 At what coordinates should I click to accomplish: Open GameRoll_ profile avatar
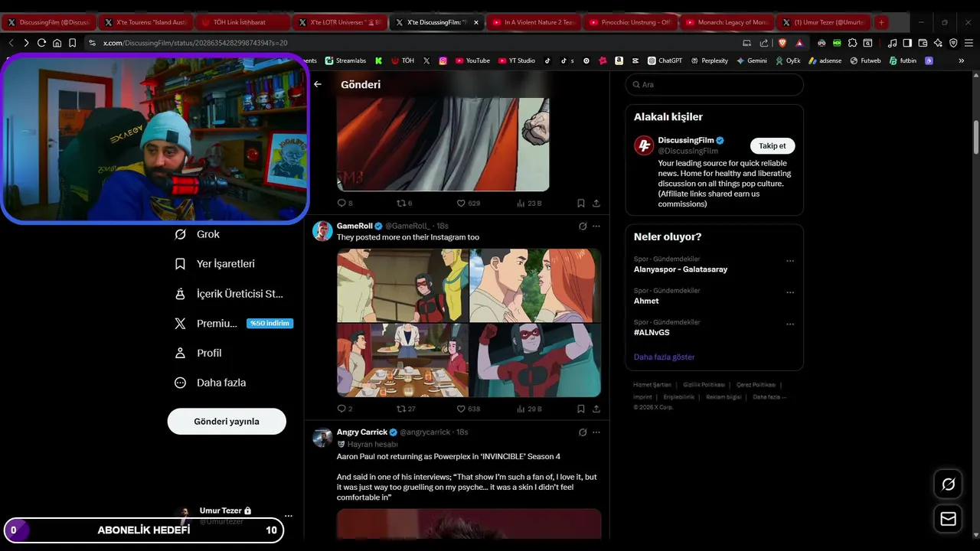[x=322, y=231]
